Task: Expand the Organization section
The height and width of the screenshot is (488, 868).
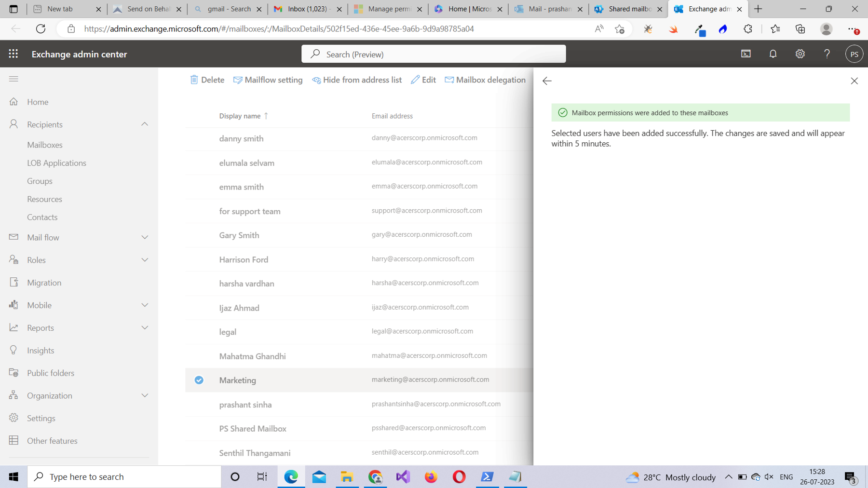Action: 144,395
